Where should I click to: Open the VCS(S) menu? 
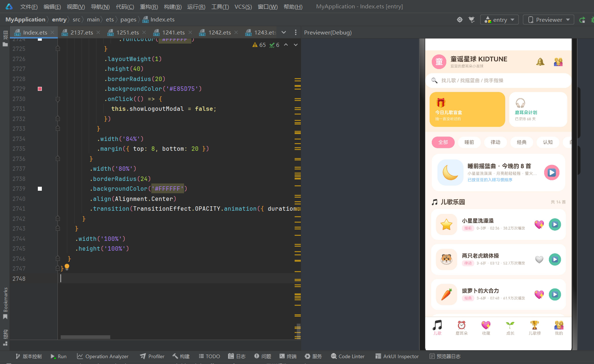tap(243, 7)
